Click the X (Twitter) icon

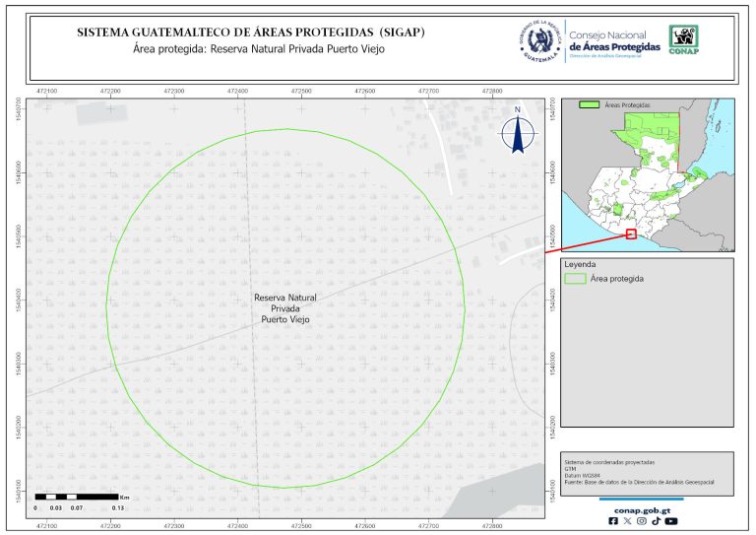click(628, 521)
